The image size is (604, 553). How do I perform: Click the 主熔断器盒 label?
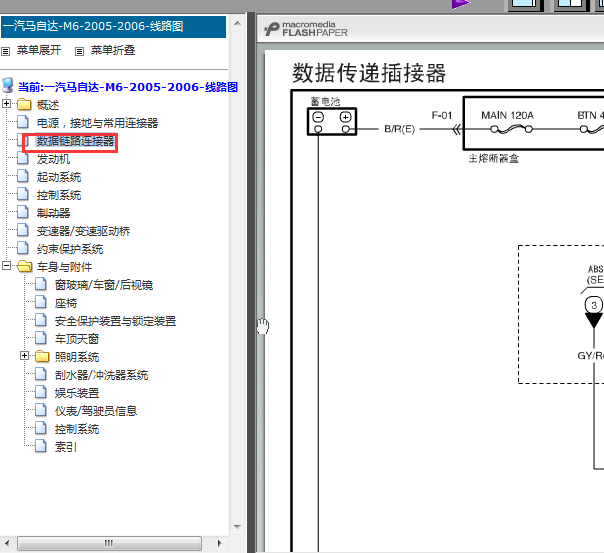tap(493, 159)
